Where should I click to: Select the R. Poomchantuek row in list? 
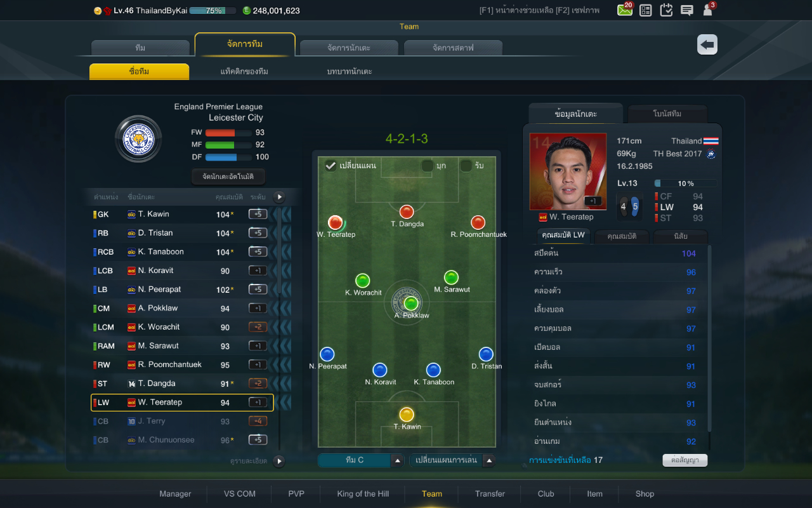click(x=183, y=364)
